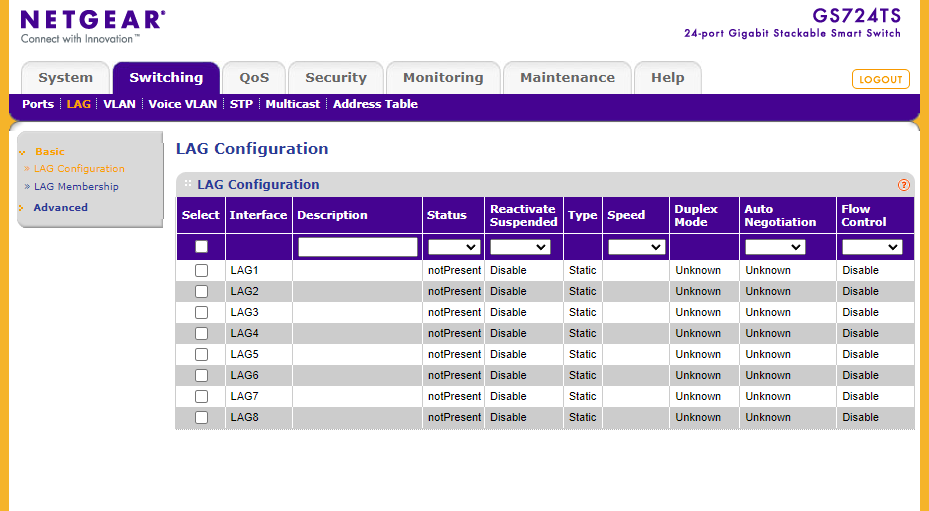Open the Monitoring tab
Screen dimensions: 929x511
point(443,78)
